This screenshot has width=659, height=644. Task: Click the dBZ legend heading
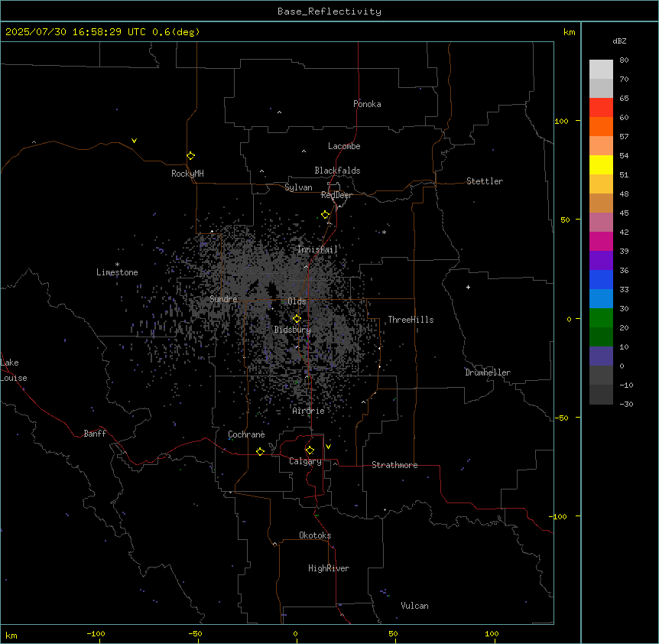619,41
